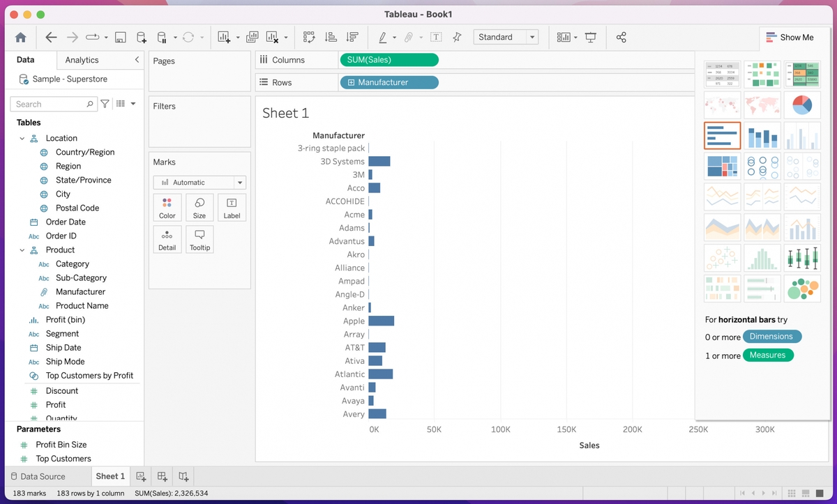Save the workbook with the save icon

[121, 37]
